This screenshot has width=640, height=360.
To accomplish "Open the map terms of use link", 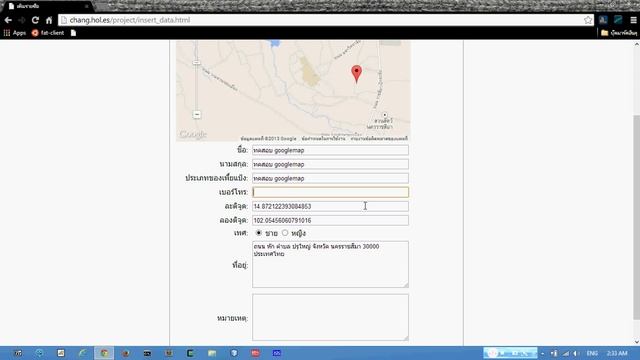I will pyautogui.click(x=323, y=139).
